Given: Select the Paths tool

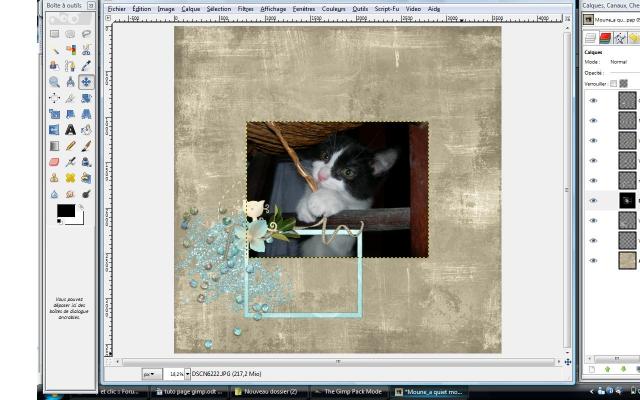Looking at the screenshot, I should pyautogui.click(x=70, y=66).
